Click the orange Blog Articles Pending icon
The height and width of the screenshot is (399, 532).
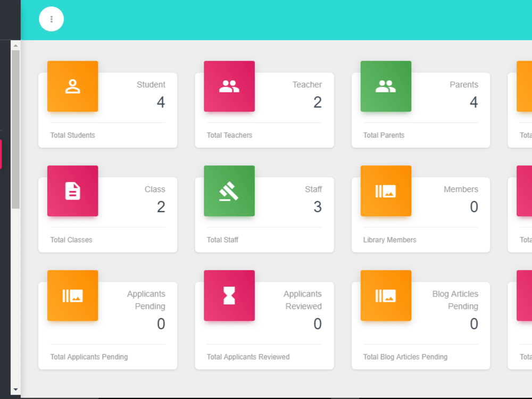[x=386, y=295]
